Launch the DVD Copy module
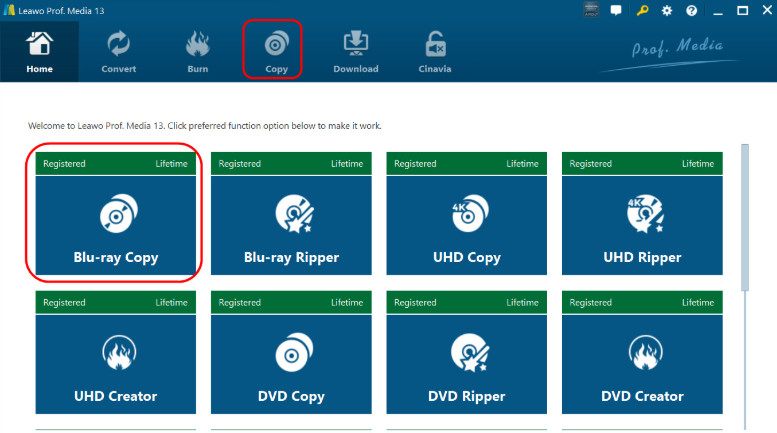The image size is (777, 433). click(x=291, y=352)
